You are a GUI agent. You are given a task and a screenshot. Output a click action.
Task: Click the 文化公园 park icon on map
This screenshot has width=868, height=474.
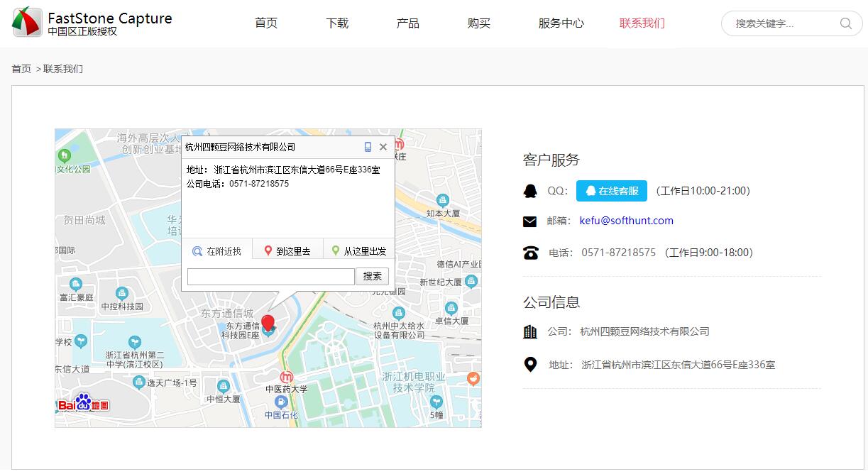pos(65,155)
